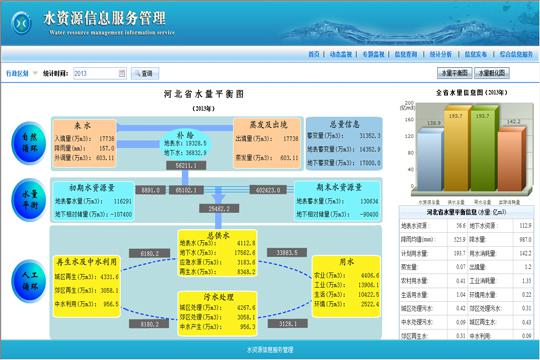
Task: Open the calendar picker for 统计时间
Action: pos(122,73)
